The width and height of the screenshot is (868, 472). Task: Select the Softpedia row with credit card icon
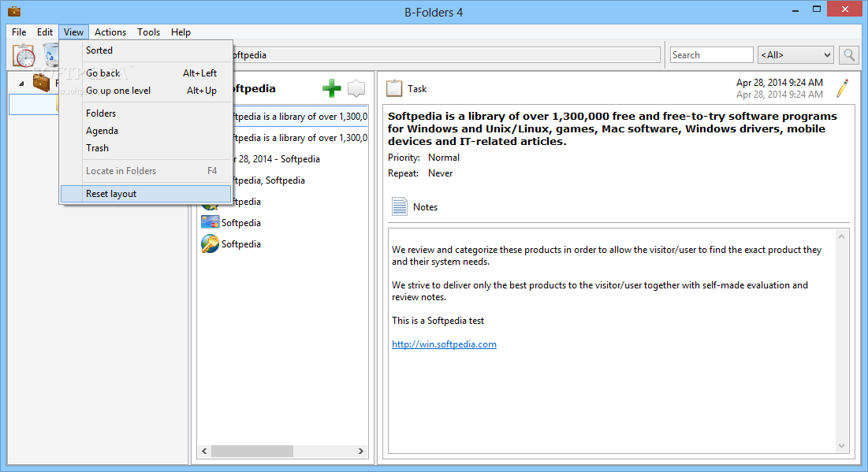coord(283,222)
